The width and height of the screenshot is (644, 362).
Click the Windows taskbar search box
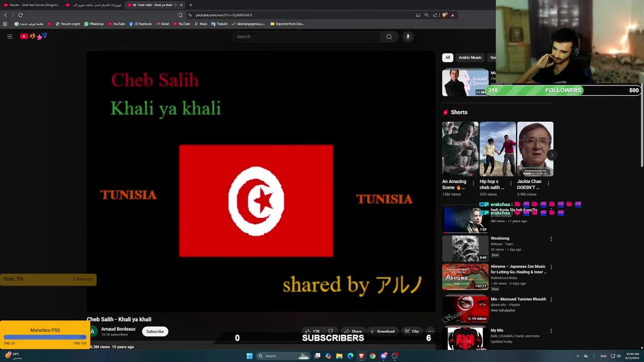(x=282, y=356)
